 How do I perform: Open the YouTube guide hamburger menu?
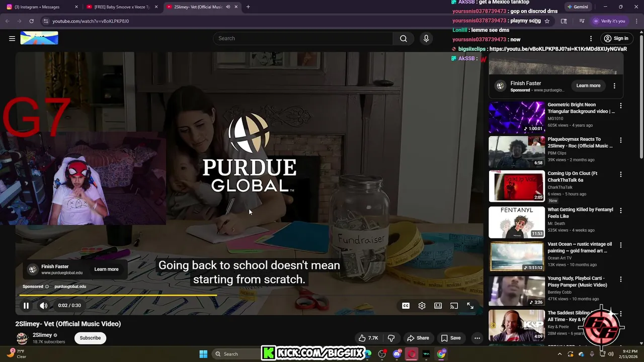click(12, 38)
